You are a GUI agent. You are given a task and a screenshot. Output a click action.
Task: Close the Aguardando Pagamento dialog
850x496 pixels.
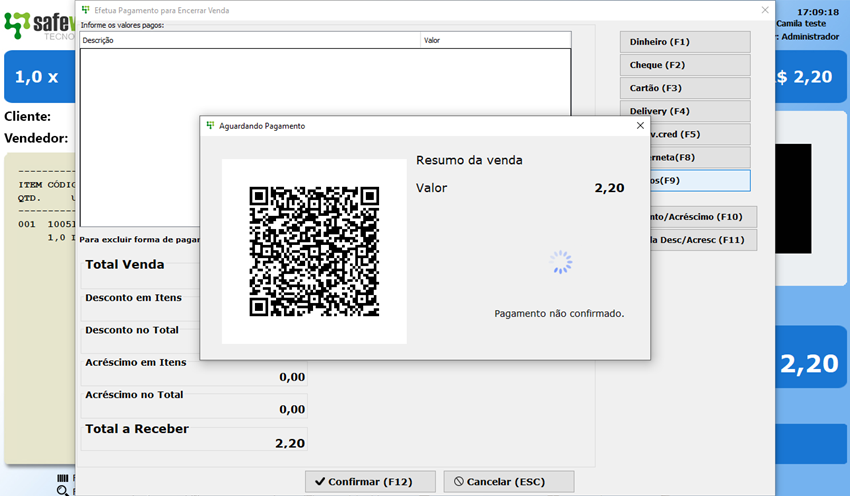point(640,126)
